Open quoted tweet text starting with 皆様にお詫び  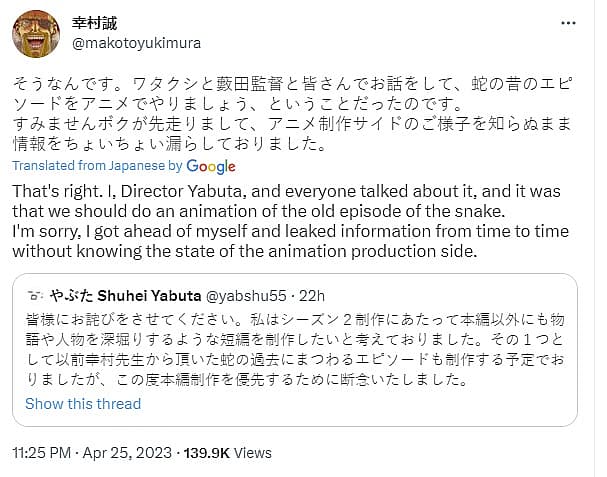pos(295,350)
